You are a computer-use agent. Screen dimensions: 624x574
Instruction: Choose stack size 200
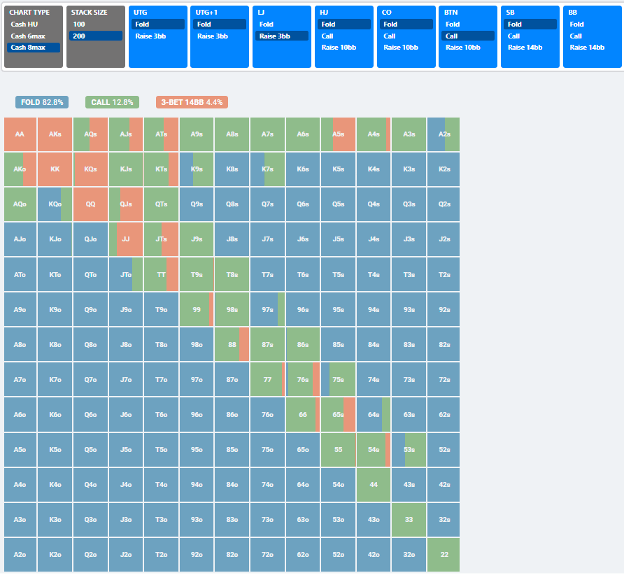[x=96, y=36]
